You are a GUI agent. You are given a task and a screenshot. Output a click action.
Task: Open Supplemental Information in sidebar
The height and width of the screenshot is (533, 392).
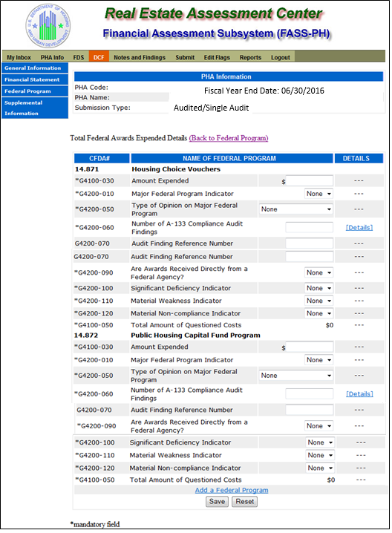35,108
